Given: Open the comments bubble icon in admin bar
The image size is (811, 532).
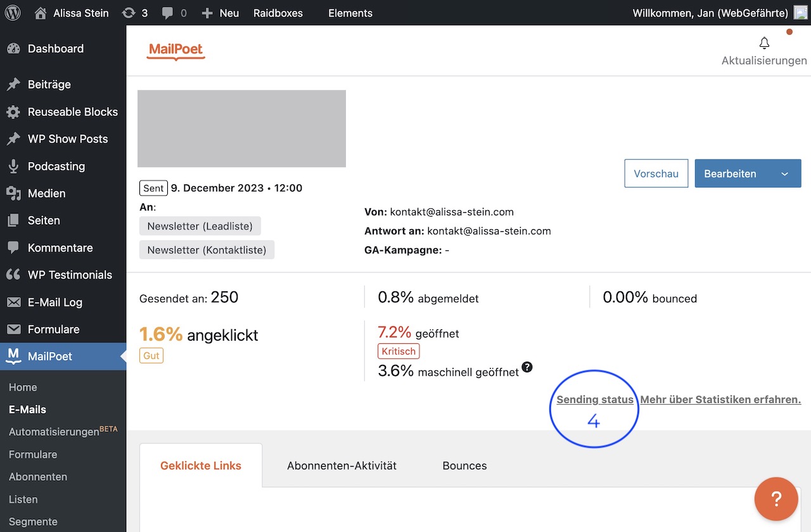Looking at the screenshot, I should coord(167,13).
